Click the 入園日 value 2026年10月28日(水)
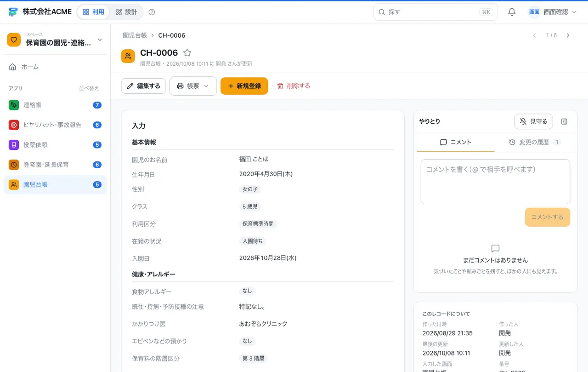 (268, 258)
